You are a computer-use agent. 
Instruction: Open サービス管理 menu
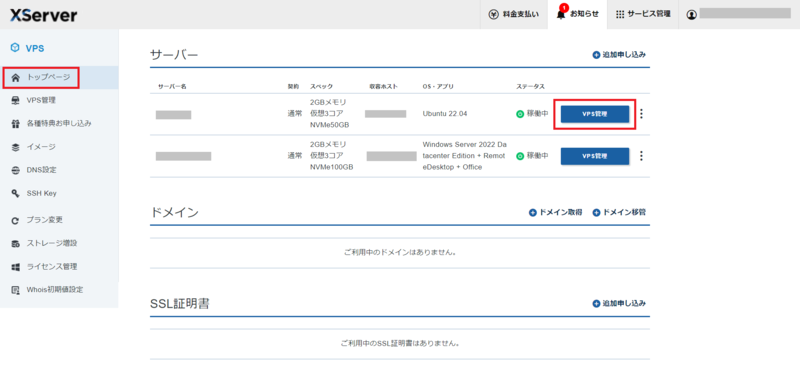tap(643, 14)
